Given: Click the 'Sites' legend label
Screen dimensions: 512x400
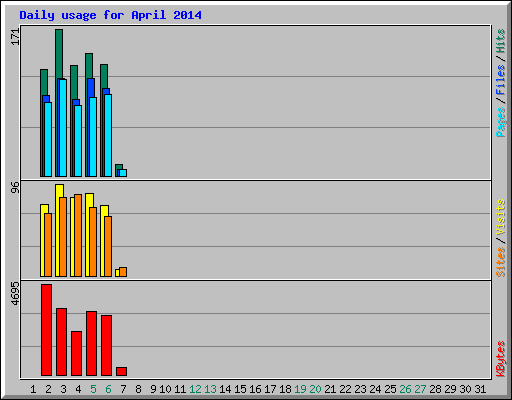Looking at the screenshot, I should coord(501,262).
